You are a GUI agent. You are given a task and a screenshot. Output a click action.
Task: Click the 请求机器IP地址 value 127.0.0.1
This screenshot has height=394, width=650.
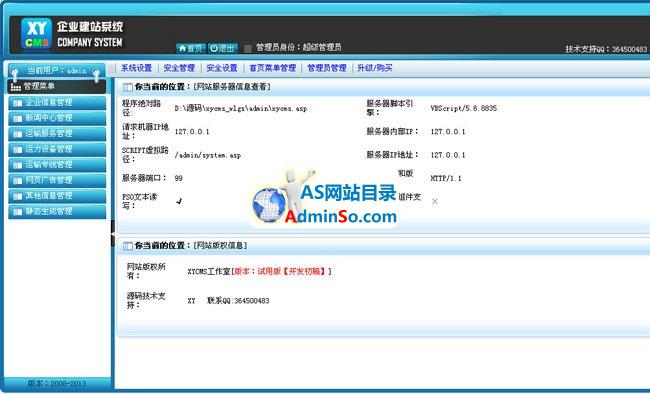[192, 131]
